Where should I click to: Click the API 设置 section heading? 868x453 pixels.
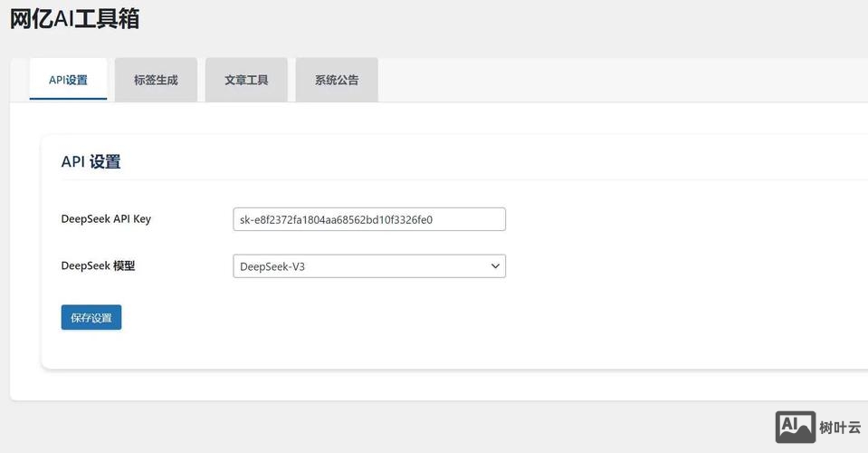pos(91,161)
